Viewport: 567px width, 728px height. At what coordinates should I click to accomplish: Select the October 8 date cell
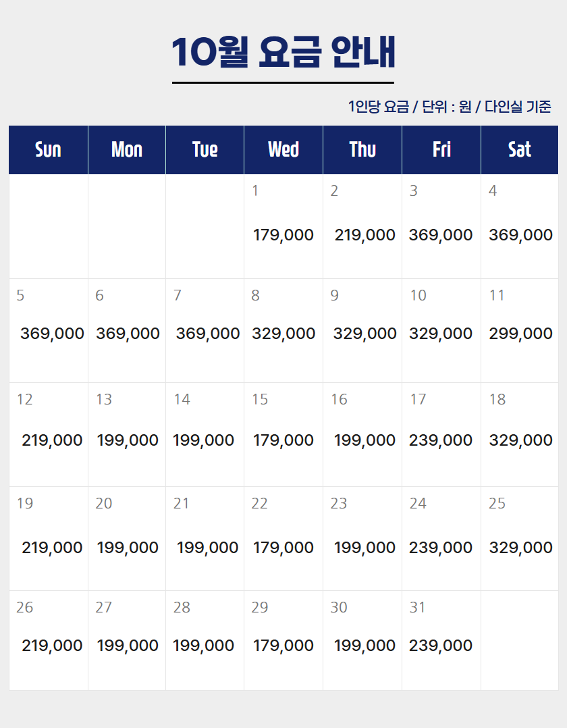(x=283, y=330)
